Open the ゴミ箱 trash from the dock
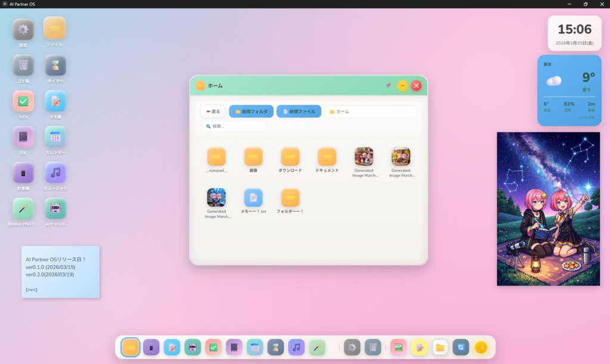610x364 pixels. (372, 346)
